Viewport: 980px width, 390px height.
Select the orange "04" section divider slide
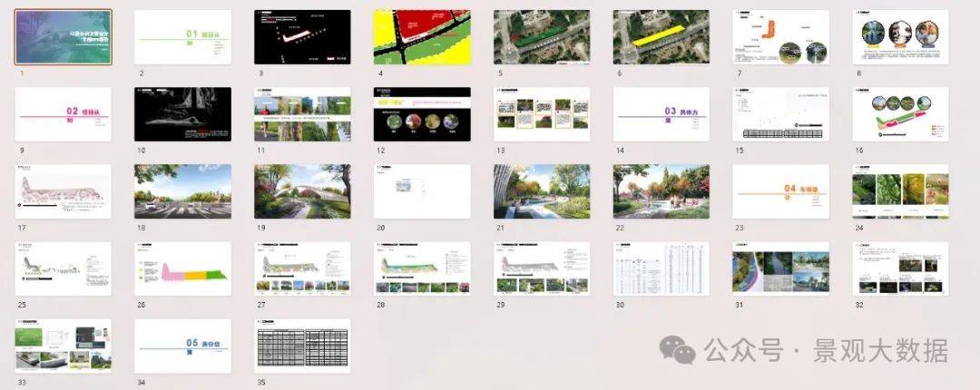tap(780, 191)
